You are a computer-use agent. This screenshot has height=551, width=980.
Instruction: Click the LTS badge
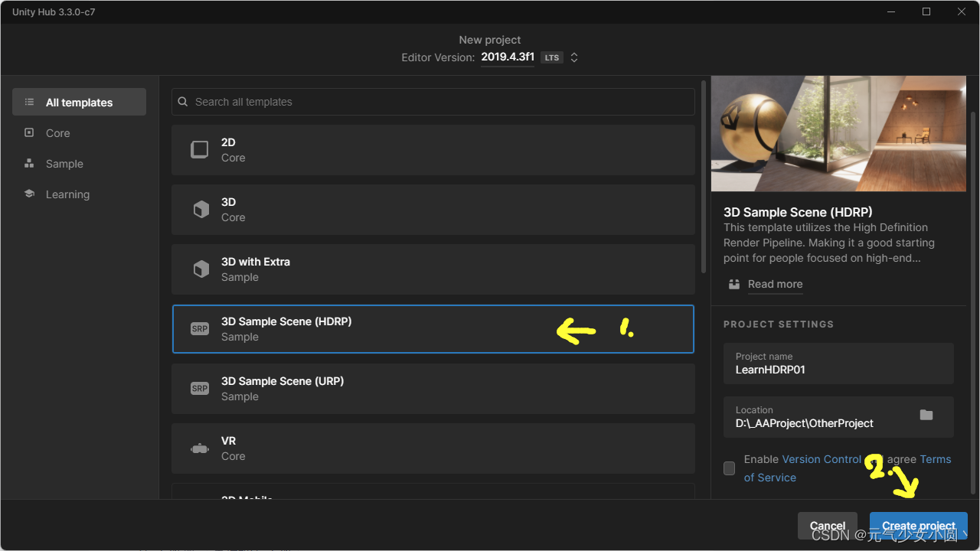552,57
